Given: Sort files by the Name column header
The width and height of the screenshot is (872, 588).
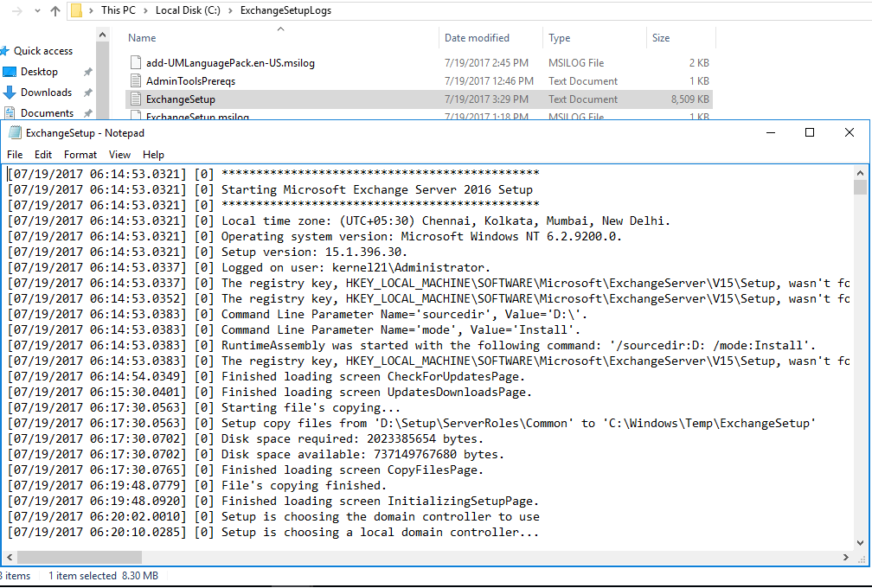Looking at the screenshot, I should [x=142, y=38].
